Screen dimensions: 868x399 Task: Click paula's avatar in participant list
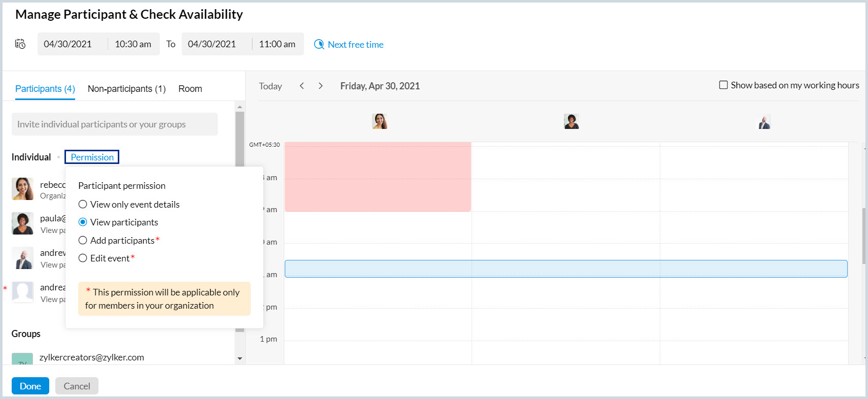(x=23, y=223)
